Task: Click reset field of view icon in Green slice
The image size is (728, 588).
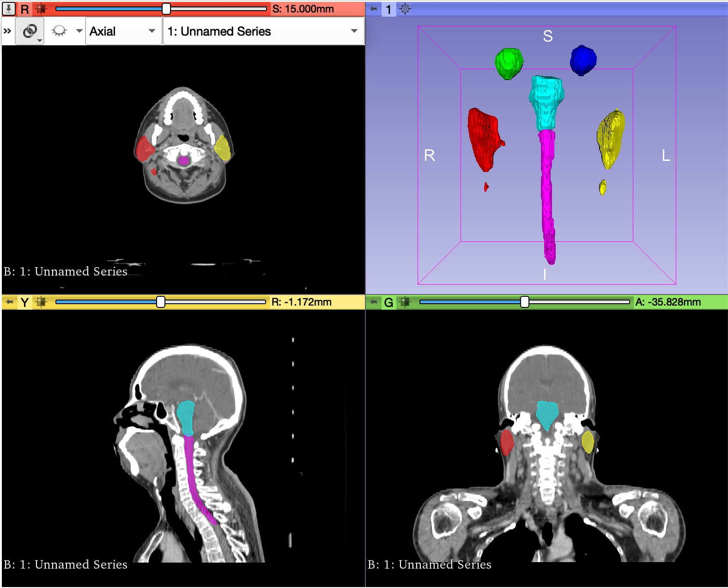Action: click(x=405, y=302)
